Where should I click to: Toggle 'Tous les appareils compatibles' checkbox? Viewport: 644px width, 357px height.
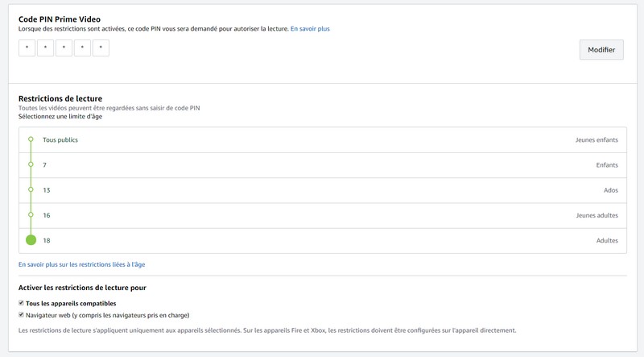point(22,303)
